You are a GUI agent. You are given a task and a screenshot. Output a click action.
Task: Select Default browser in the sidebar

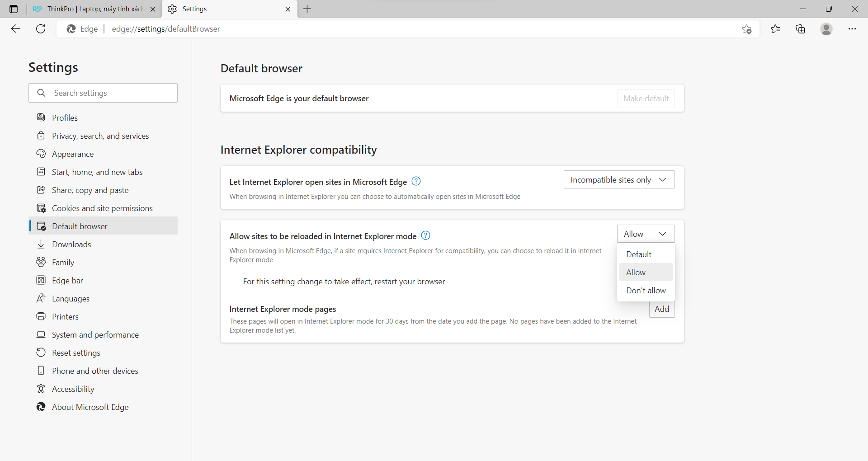103,226
